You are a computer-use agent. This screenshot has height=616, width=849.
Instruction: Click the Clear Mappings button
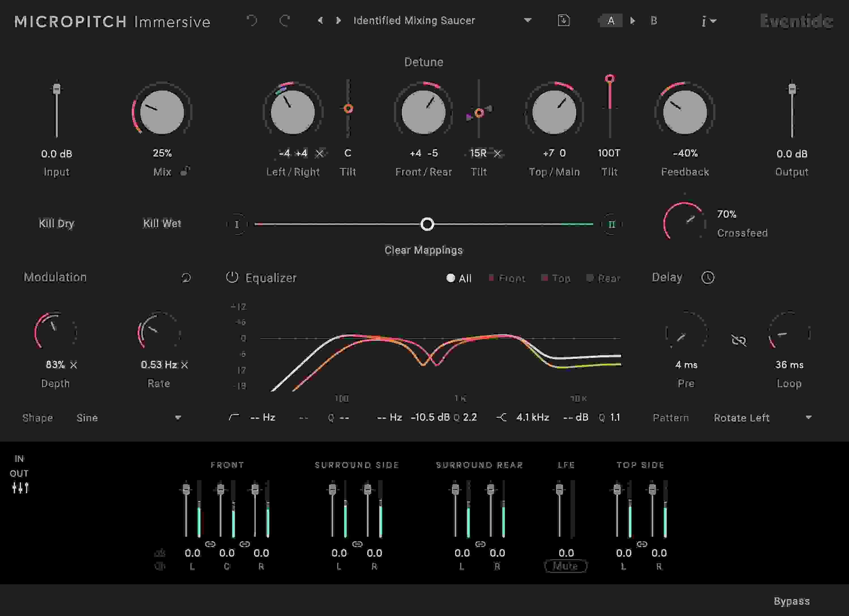pyautogui.click(x=424, y=250)
